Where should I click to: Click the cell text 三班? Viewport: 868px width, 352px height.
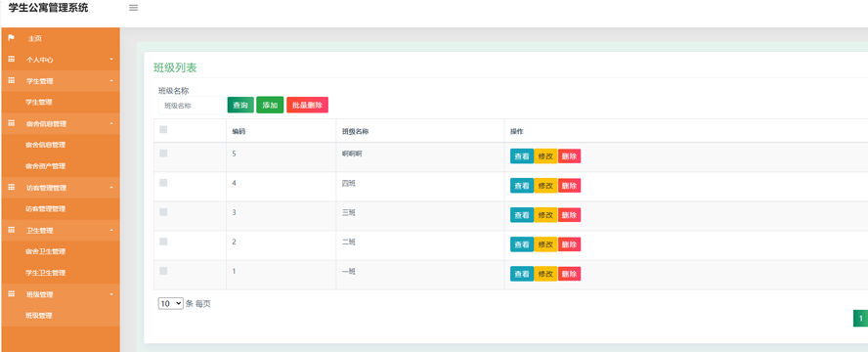(348, 212)
